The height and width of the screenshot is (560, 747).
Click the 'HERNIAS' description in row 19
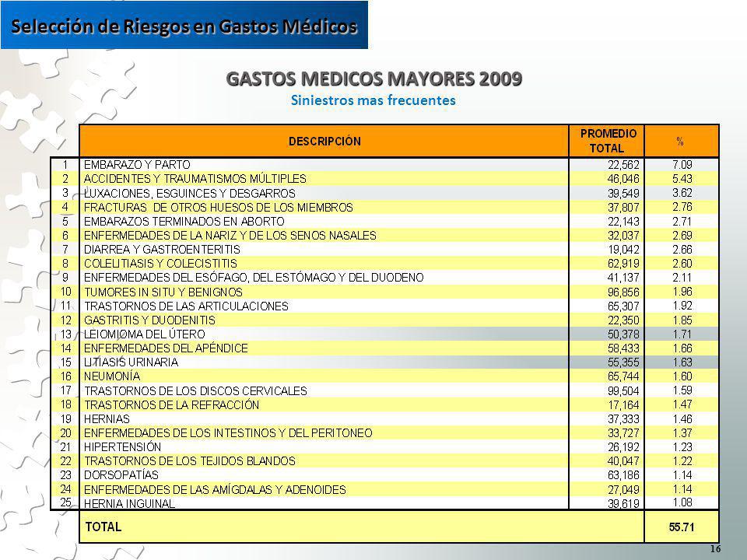[x=107, y=419]
